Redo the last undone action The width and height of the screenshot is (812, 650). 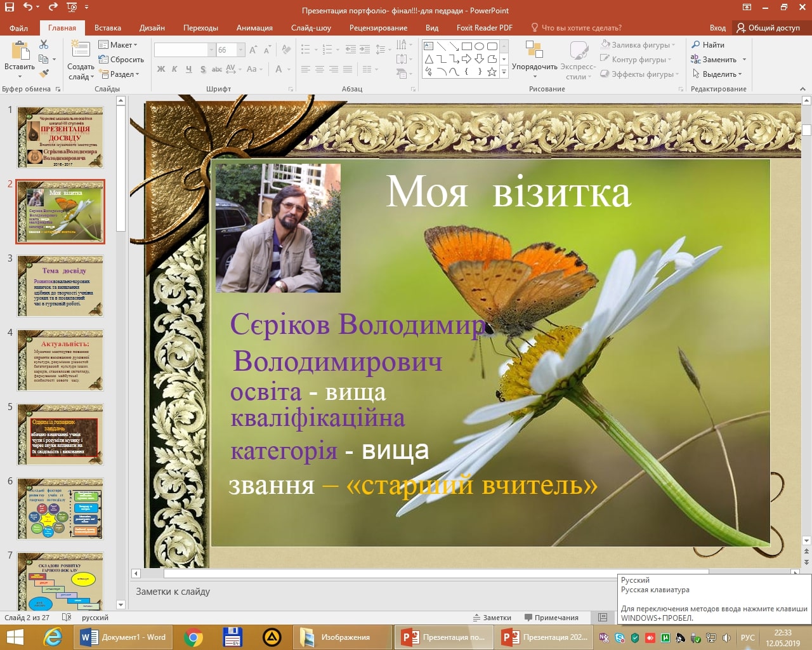click(53, 7)
